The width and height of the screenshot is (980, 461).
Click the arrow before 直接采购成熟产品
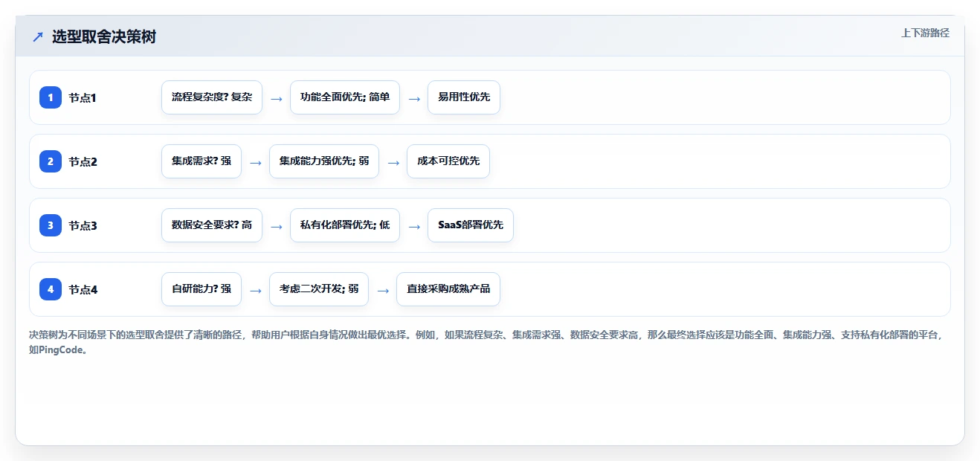pos(383,290)
